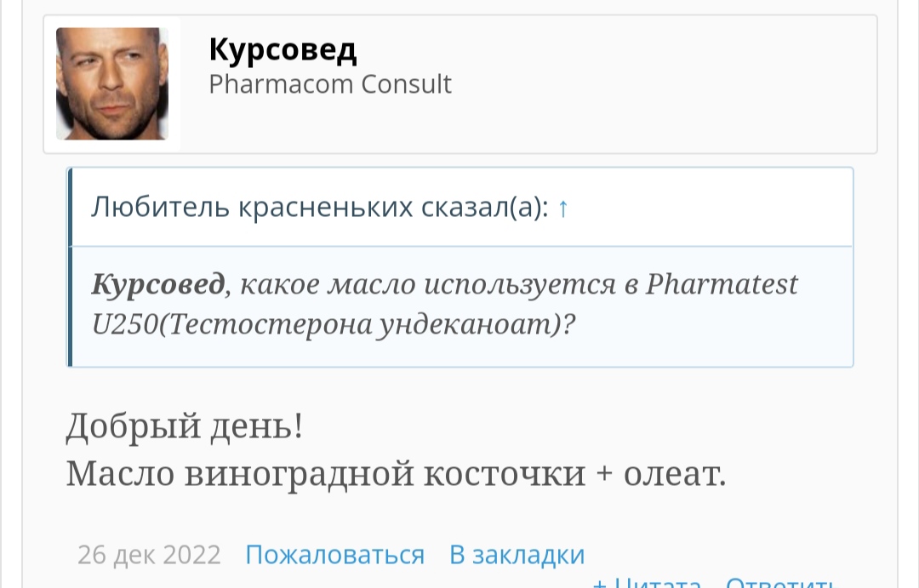Open the 'Любитель красненьких сказал(а)' quote source
Image resolution: width=919 pixels, height=588 pixels.
pyautogui.click(x=319, y=208)
